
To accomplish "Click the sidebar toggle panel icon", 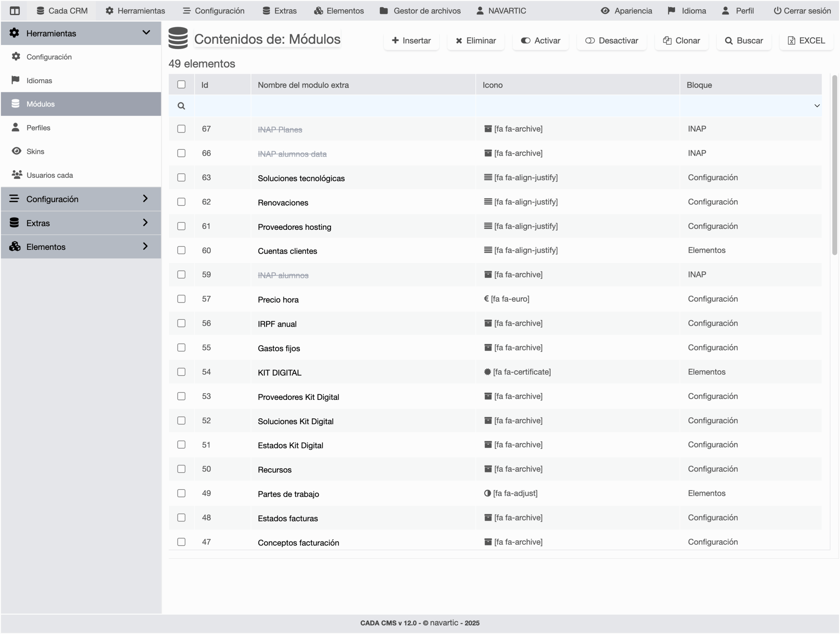I will (15, 11).
